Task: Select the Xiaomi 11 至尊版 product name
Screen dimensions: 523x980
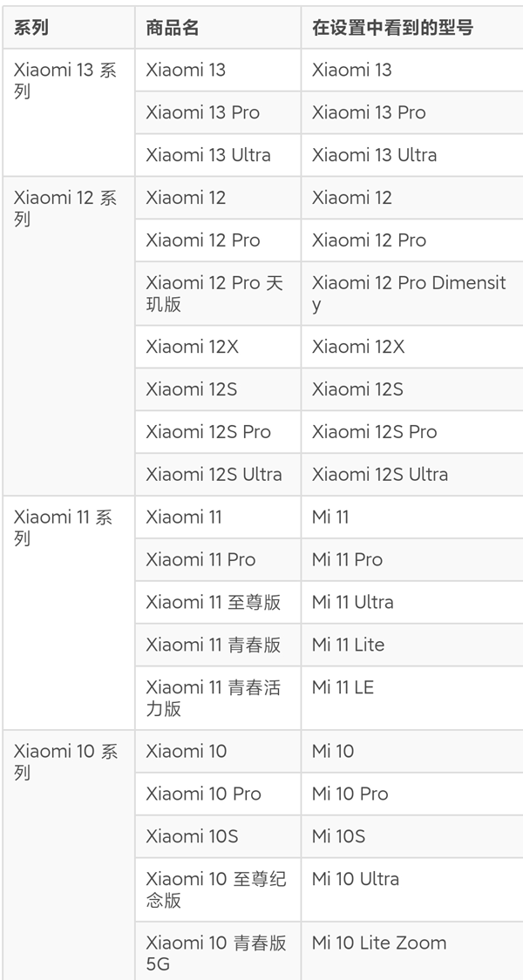Action: (214, 602)
